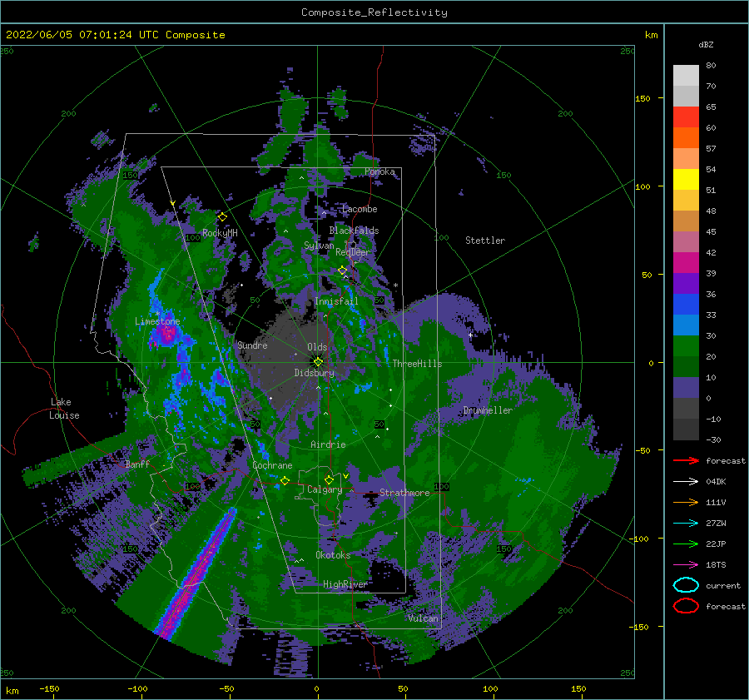Click the Cochrane town label
The width and height of the screenshot is (749, 700).
272,465
